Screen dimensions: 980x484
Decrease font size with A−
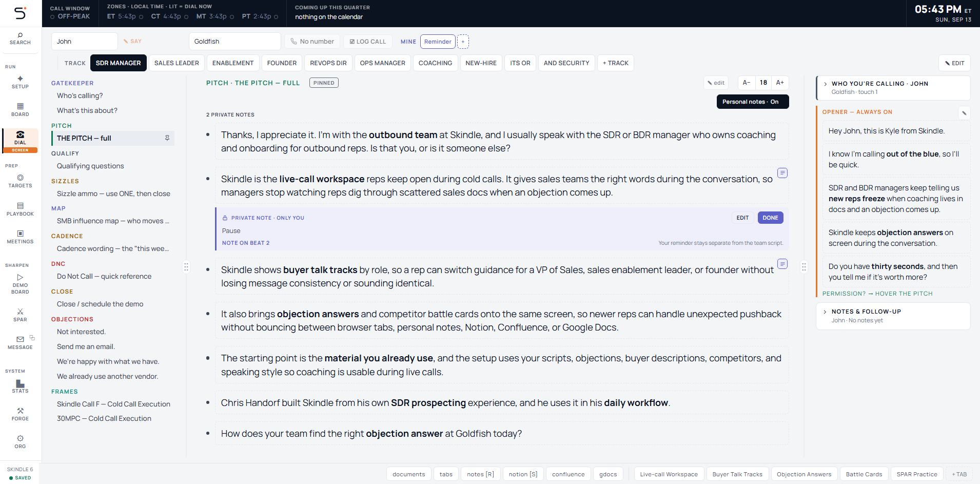pyautogui.click(x=747, y=83)
